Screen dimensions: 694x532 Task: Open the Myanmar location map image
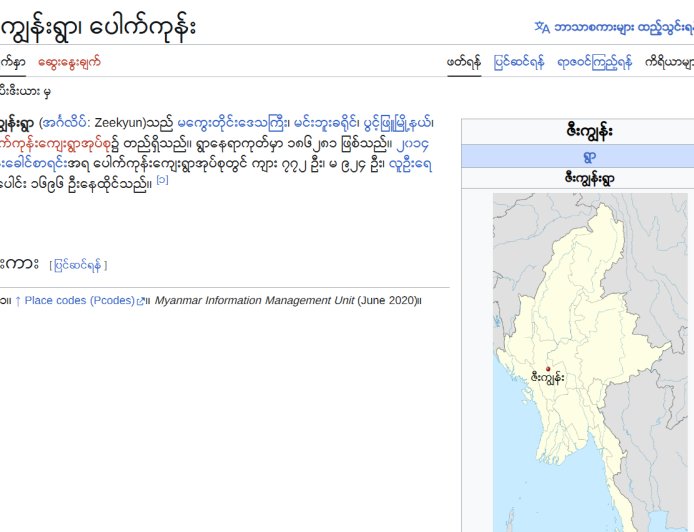click(x=590, y=362)
